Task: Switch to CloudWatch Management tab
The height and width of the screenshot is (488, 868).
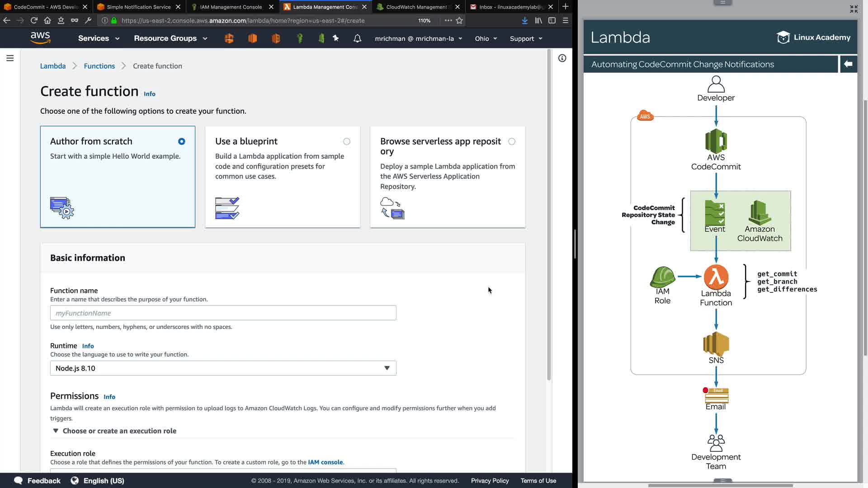Action: tap(416, 7)
